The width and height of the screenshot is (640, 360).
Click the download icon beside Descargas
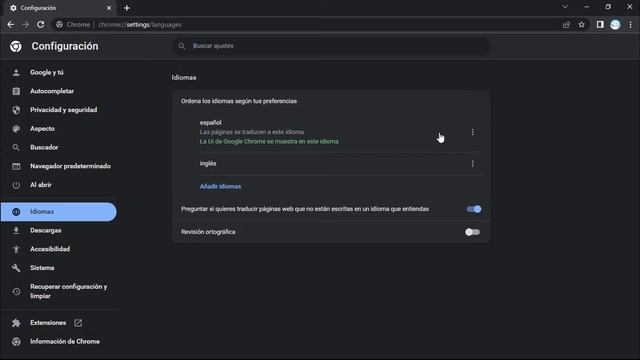click(16, 231)
